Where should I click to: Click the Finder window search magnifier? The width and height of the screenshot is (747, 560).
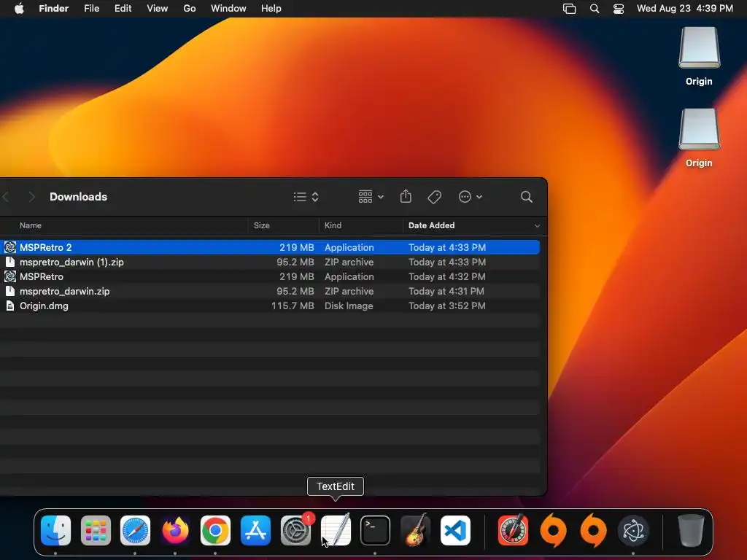(x=527, y=197)
